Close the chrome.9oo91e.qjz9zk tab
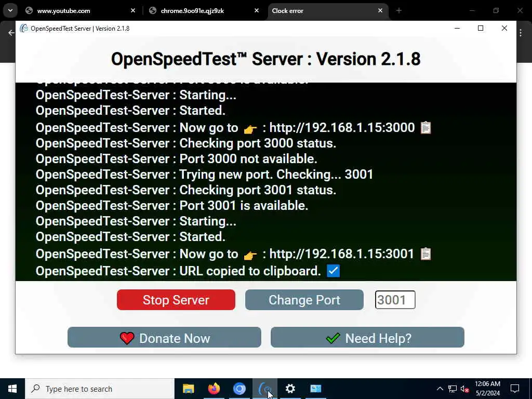532x399 pixels. click(257, 10)
